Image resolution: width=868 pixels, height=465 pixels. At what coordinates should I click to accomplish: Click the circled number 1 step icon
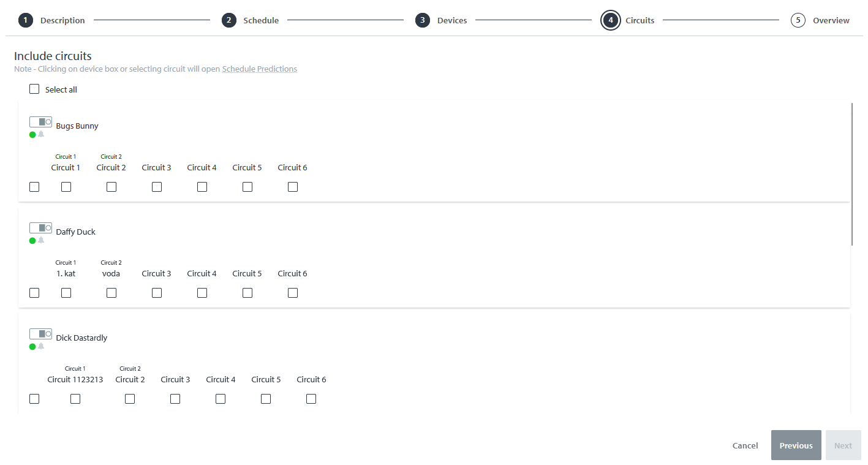(x=25, y=20)
